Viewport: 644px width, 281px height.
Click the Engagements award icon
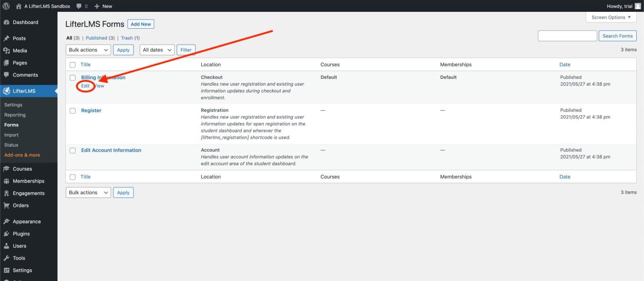click(x=6, y=193)
